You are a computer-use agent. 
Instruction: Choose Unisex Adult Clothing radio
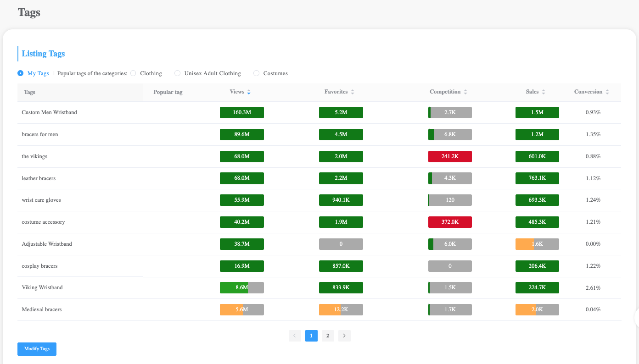[177, 73]
